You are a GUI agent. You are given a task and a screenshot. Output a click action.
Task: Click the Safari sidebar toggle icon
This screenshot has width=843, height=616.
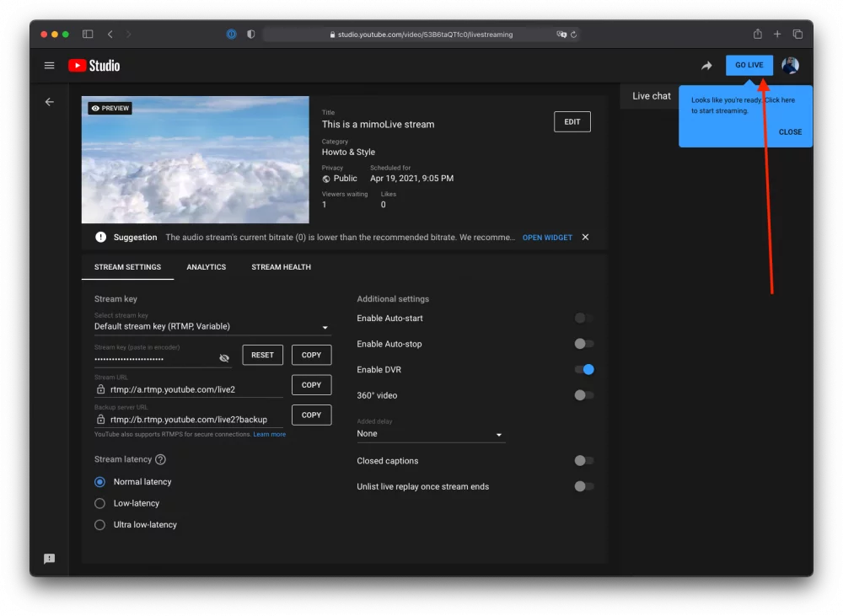pyautogui.click(x=88, y=34)
